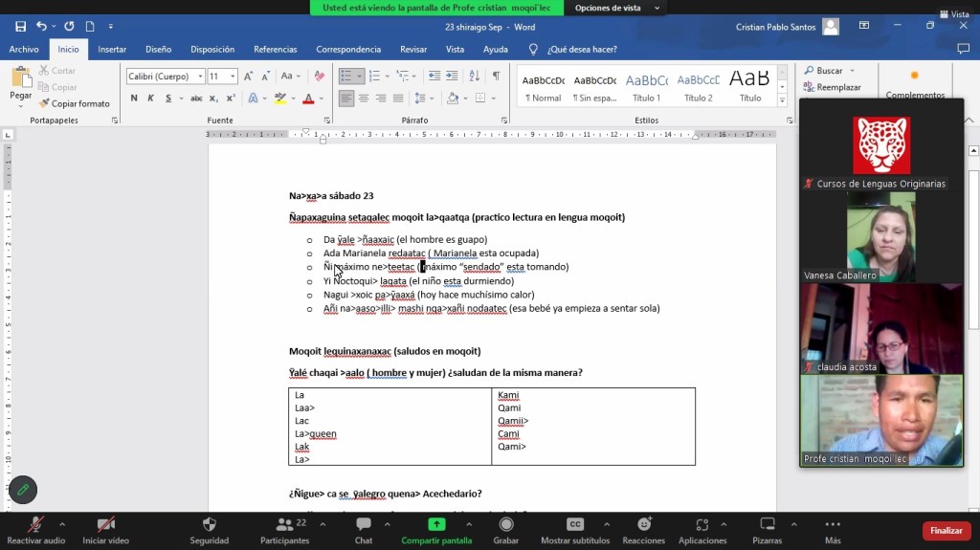Image resolution: width=980 pixels, height=550 pixels.
Task: Open the Calibri (Cuerpo) font name dropdown
Action: [166, 77]
